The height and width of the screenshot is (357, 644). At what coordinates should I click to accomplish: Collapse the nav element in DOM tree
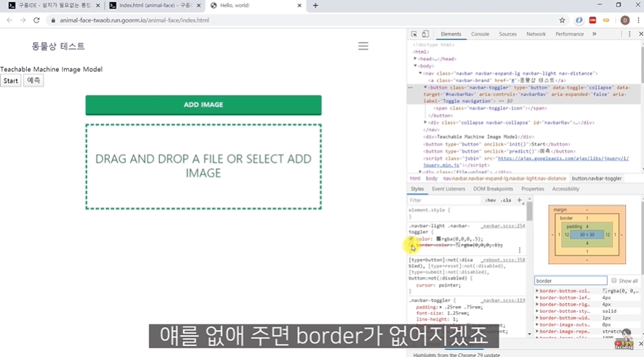pyautogui.click(x=420, y=73)
